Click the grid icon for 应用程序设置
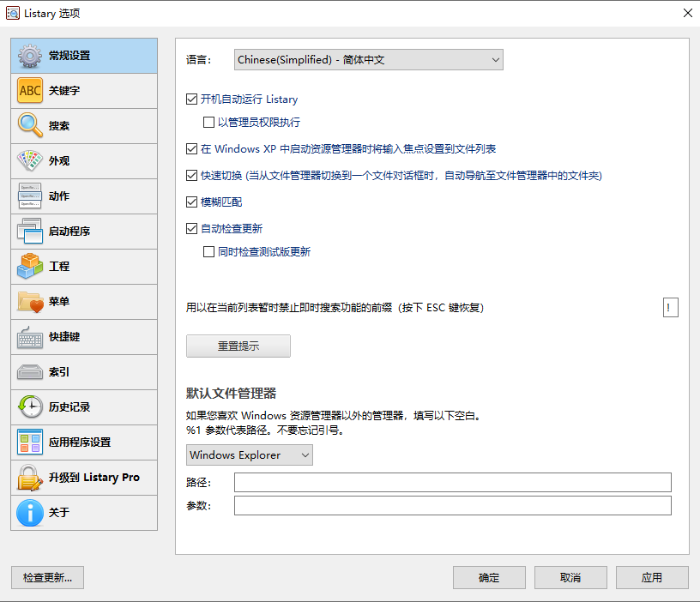Screen dimensions: 700x608 point(30,442)
